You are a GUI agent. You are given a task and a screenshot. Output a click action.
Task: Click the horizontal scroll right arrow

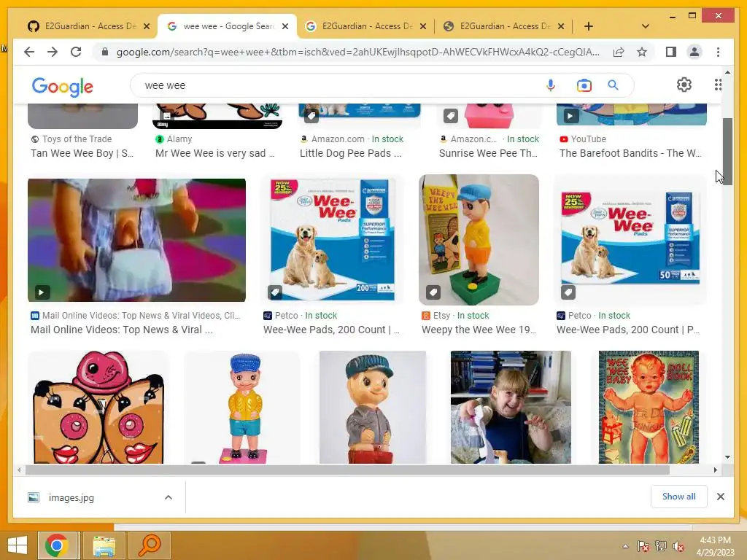(715, 470)
